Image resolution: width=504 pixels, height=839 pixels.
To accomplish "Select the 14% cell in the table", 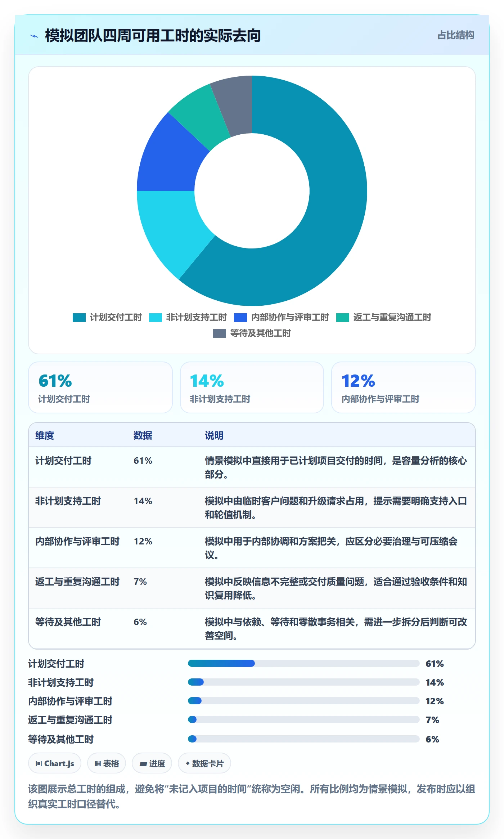I will point(143,501).
